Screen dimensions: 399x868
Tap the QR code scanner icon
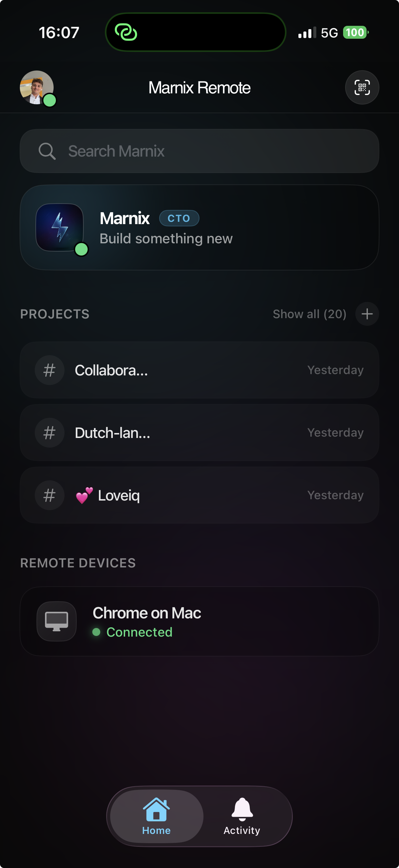coord(362,88)
